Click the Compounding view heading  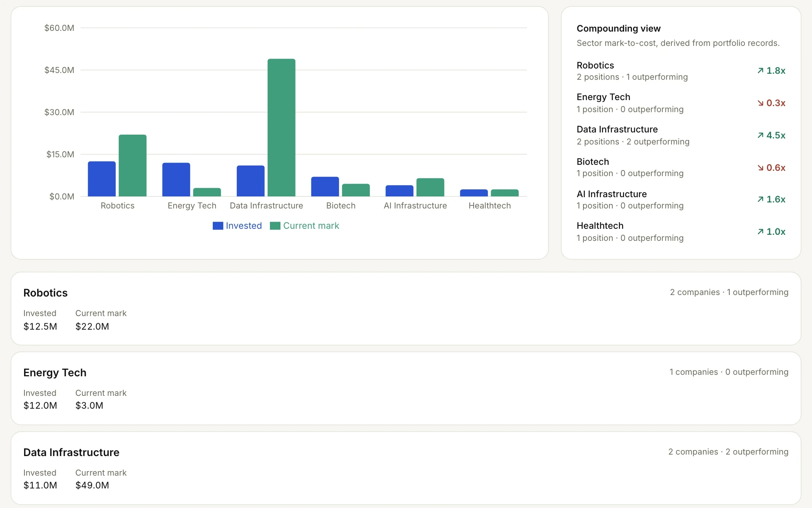pyautogui.click(x=619, y=29)
